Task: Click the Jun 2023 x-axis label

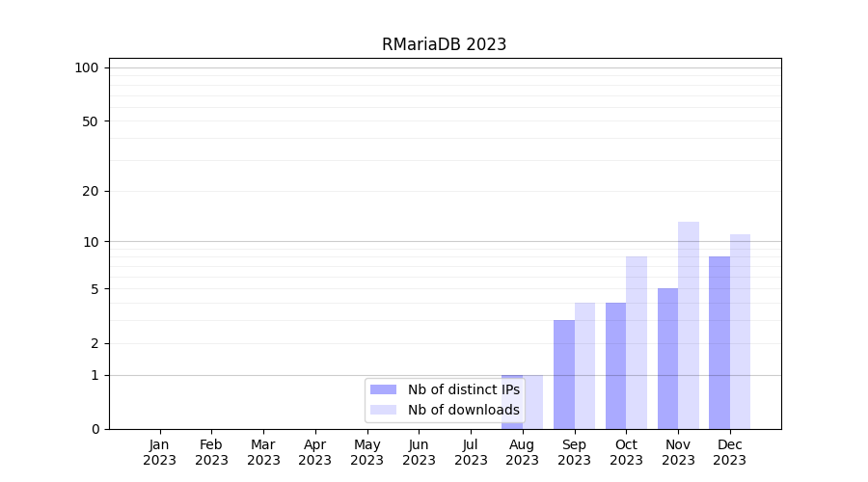Action: [419, 452]
